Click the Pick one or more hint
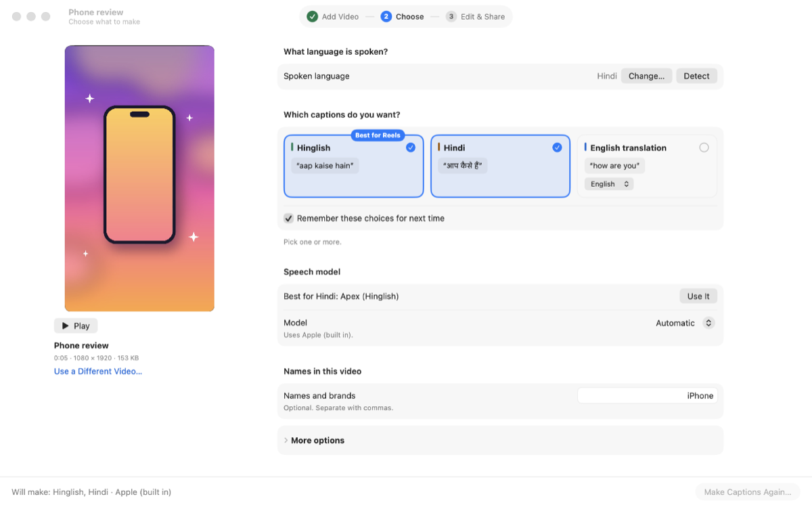Viewport: 812px width, 507px height. [x=313, y=242]
